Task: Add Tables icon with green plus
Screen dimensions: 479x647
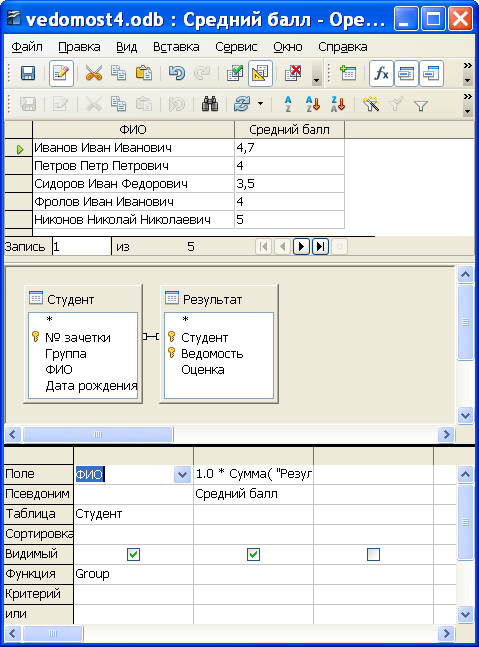Action: click(348, 73)
